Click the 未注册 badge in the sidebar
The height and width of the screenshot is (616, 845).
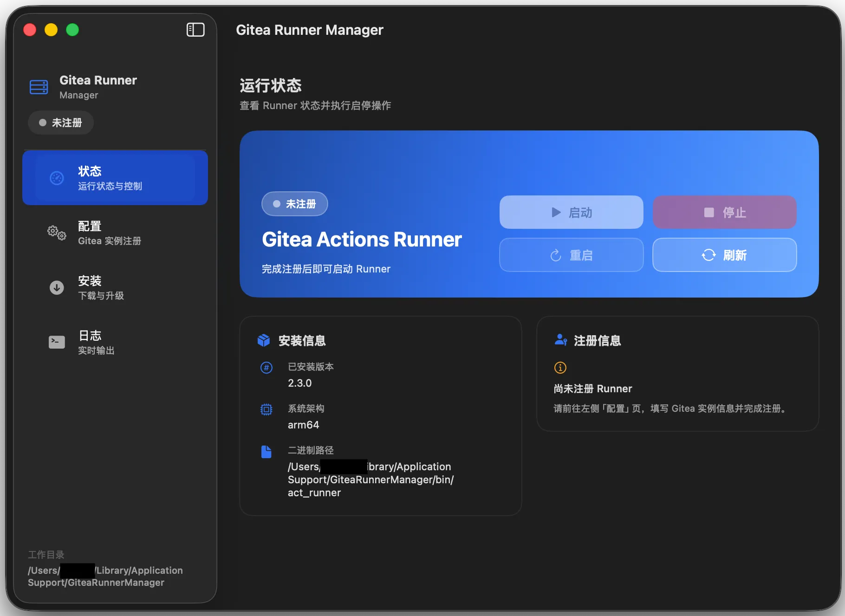click(x=61, y=123)
